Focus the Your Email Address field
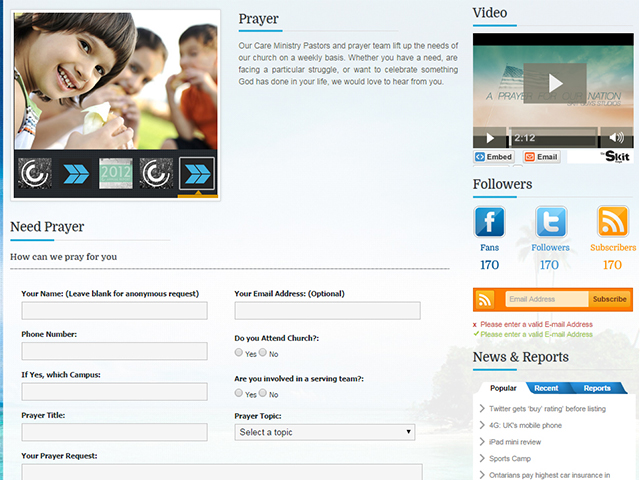 (327, 311)
